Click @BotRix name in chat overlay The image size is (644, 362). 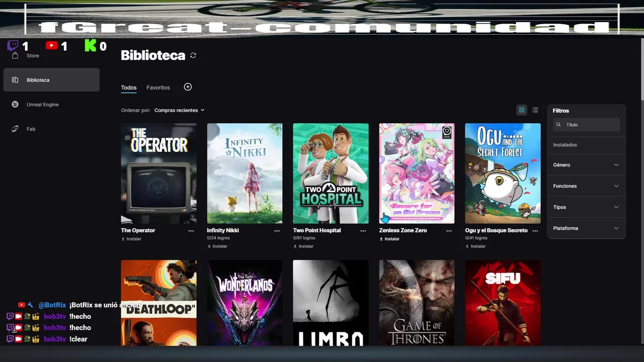52,305
